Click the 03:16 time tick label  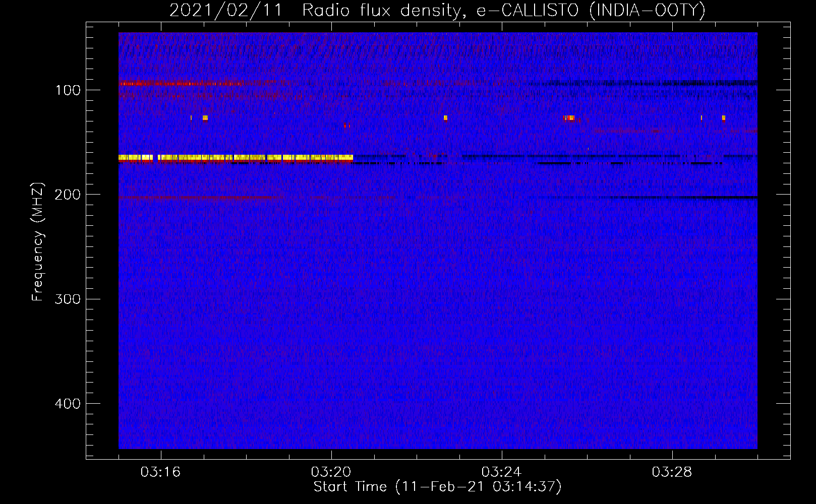tap(160, 472)
